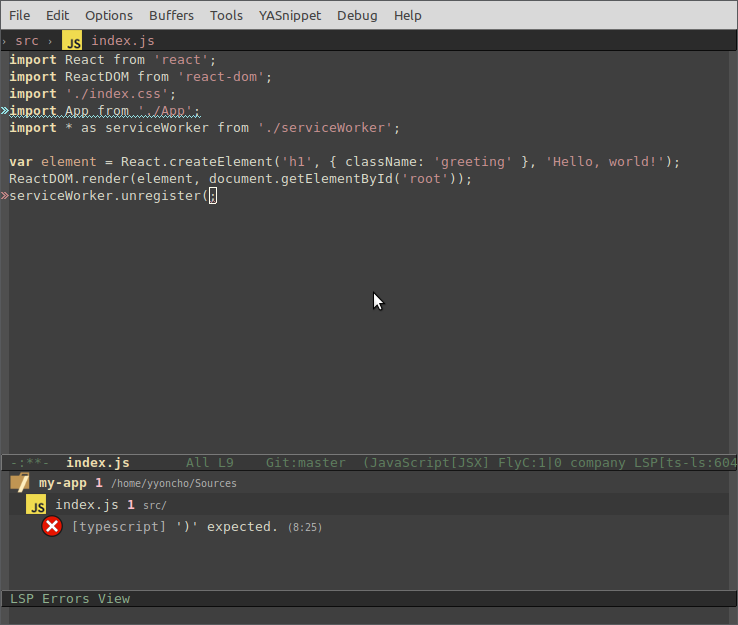Viewport: 738px width, 625px height.
Task: Click the JS icon beside index.js in errors list
Action: coord(37,505)
